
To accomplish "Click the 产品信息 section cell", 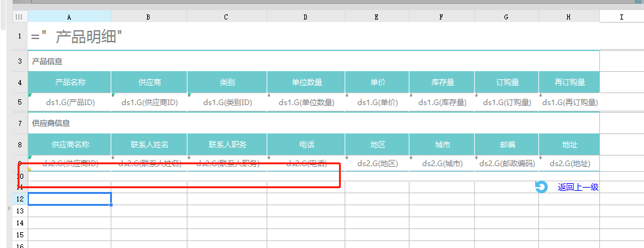I will [313, 61].
